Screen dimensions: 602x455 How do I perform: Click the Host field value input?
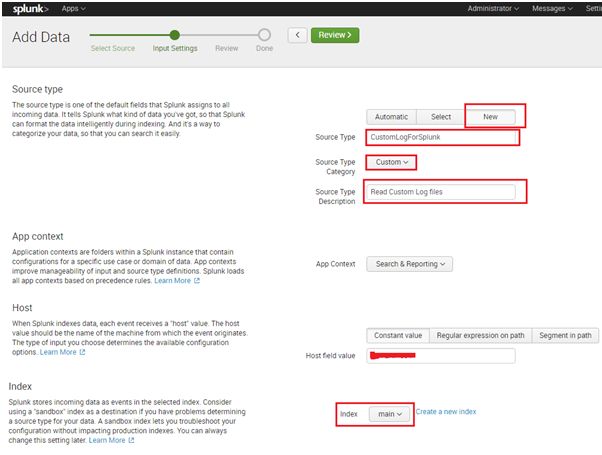tap(441, 356)
